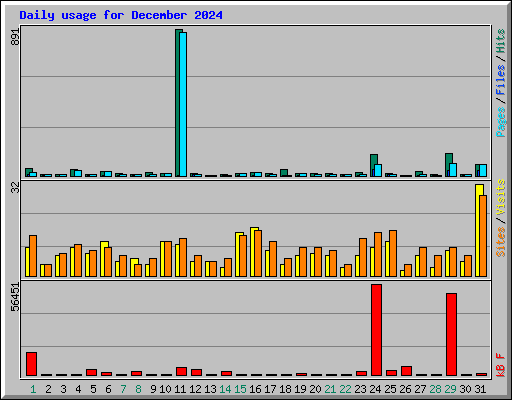Select the green hits bar for day 24
Screen dimensions: 512x400
[374, 165]
